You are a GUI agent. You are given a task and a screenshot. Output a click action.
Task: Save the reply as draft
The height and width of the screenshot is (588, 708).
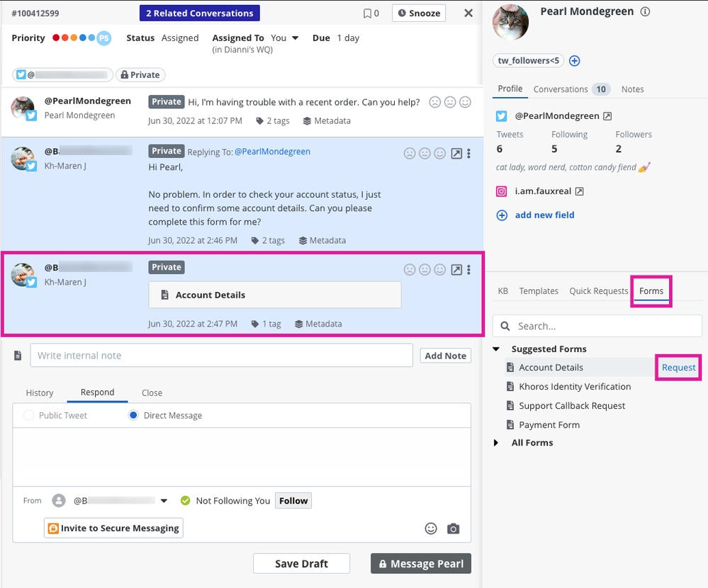302,564
